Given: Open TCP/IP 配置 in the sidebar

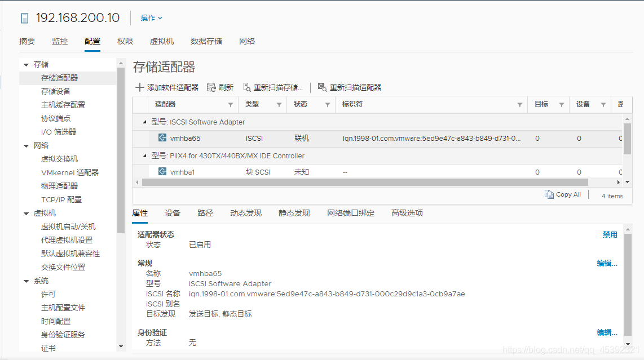Looking at the screenshot, I should (x=61, y=199).
